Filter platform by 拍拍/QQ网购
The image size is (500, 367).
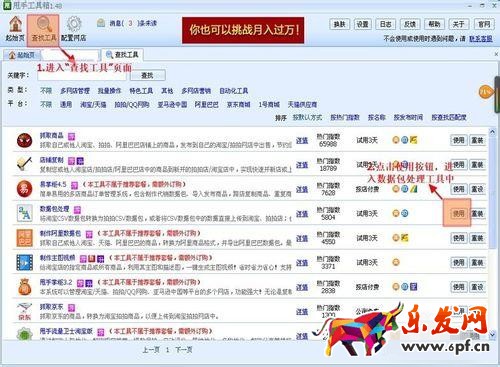click(x=132, y=104)
